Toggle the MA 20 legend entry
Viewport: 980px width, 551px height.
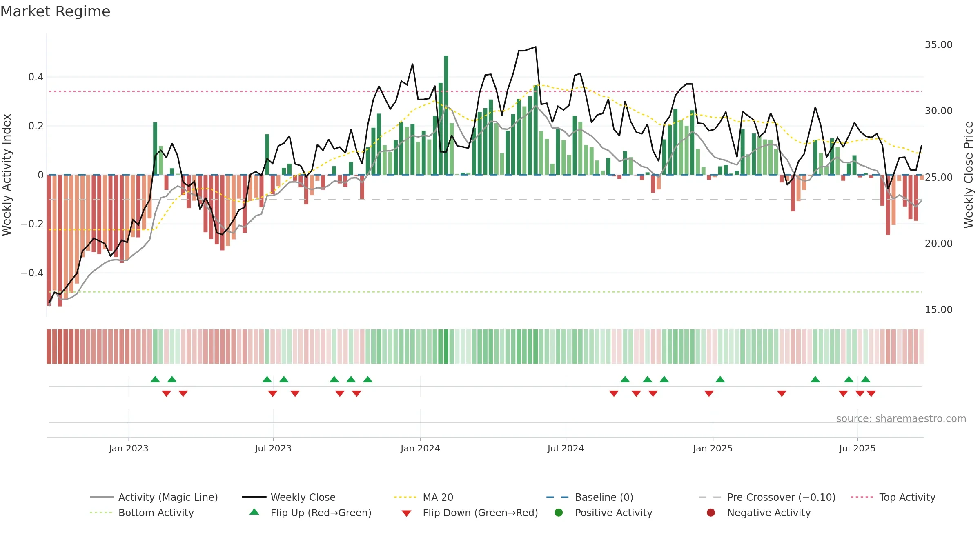coord(424,497)
